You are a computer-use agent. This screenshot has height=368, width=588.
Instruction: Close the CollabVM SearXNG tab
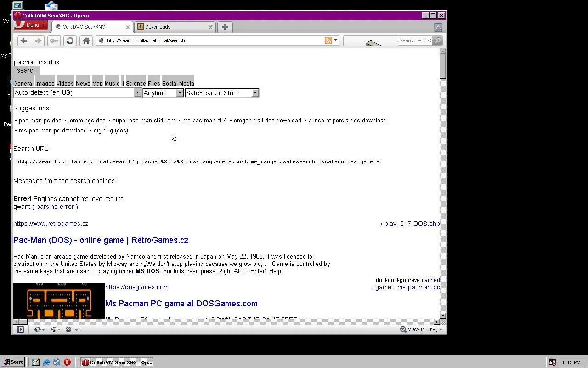pos(128,27)
